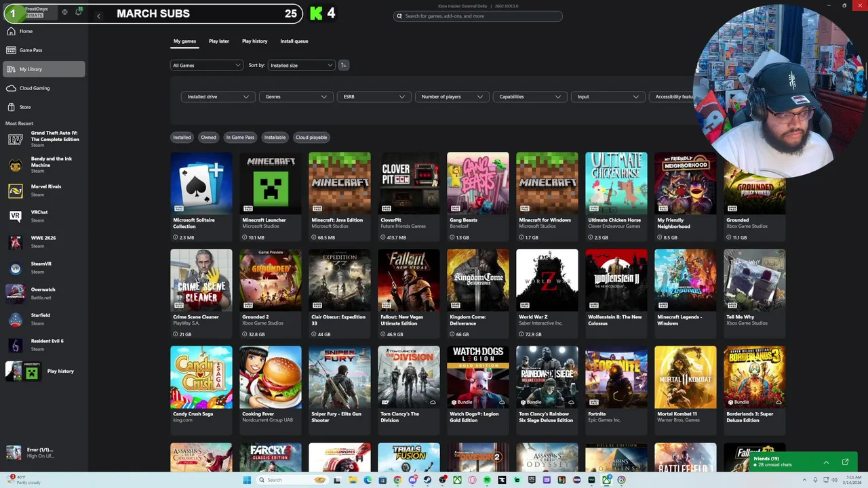Select My Library in the sidebar
The image size is (868, 488).
pos(44,69)
